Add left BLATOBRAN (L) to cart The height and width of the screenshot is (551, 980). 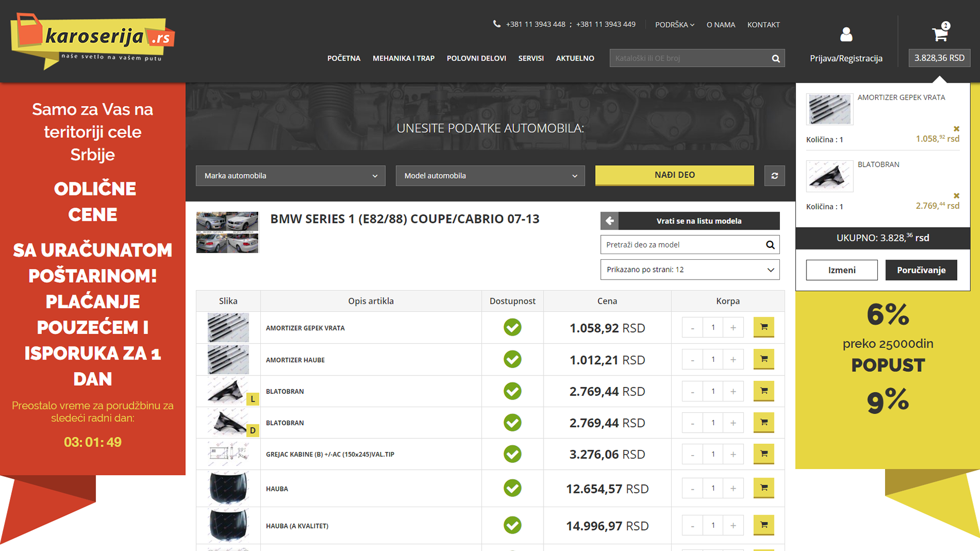[x=764, y=391]
